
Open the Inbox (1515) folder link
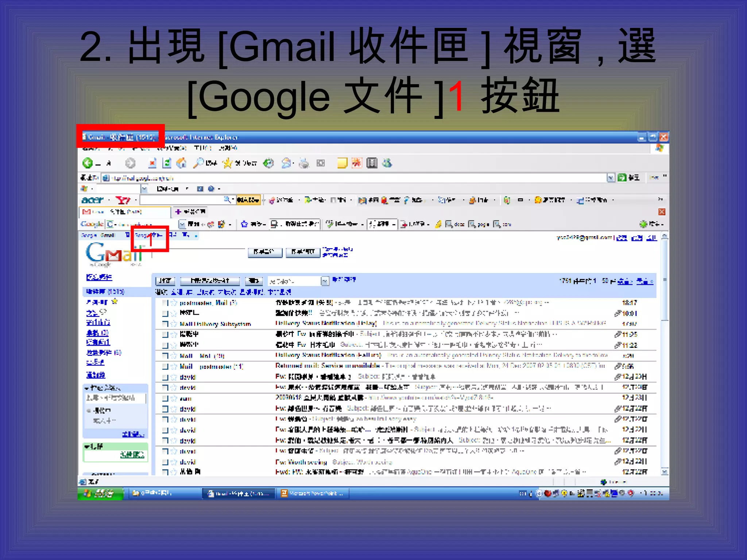click(105, 292)
